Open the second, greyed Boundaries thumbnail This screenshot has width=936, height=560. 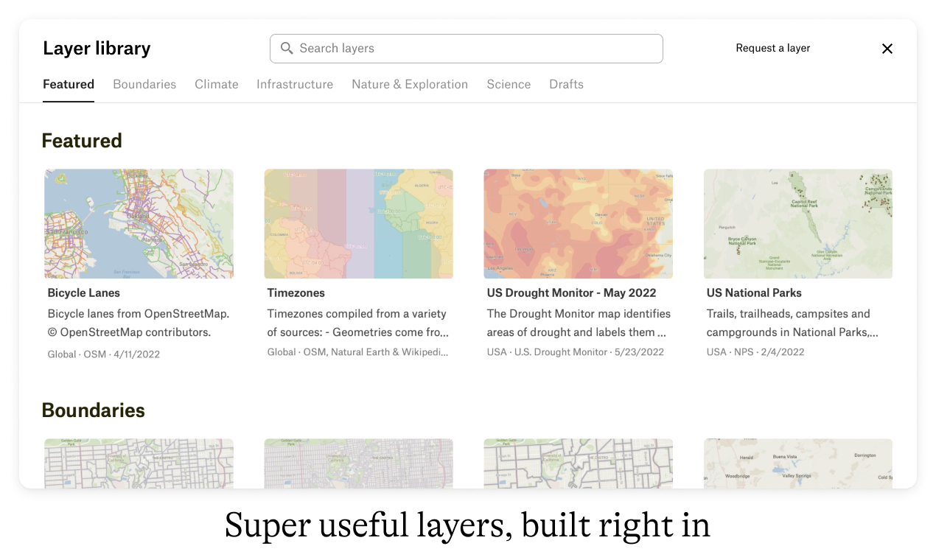pyautogui.click(x=359, y=463)
